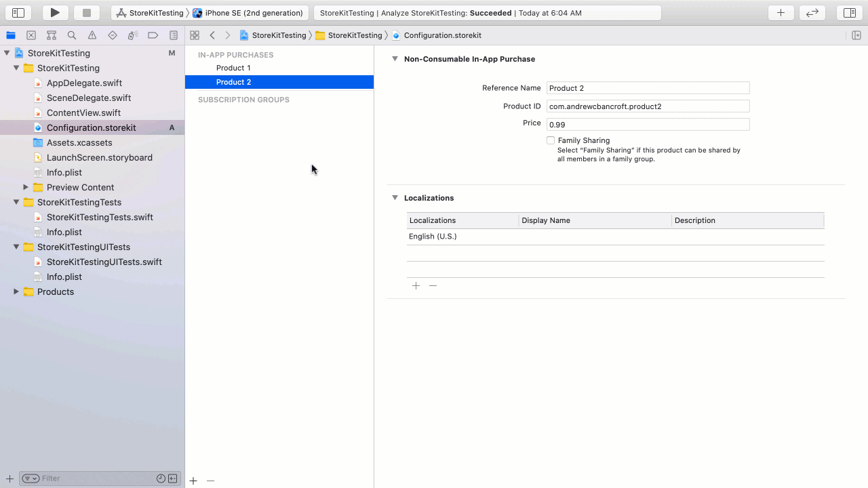Run the StoreKitTesting scheme
868x488 pixels.
coord(55,12)
